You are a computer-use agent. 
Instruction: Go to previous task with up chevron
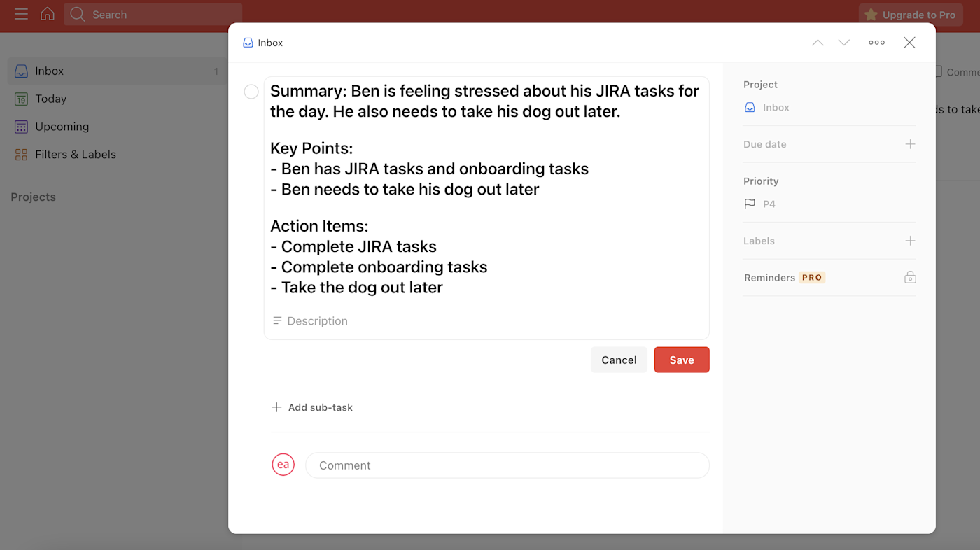tap(818, 43)
